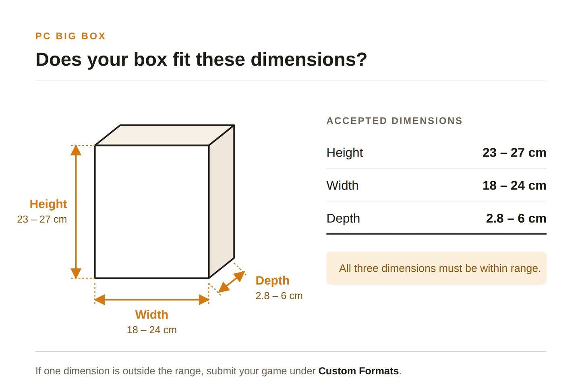The image size is (582, 392).
Task: Click the Custom Formats link
Action: coord(358,371)
